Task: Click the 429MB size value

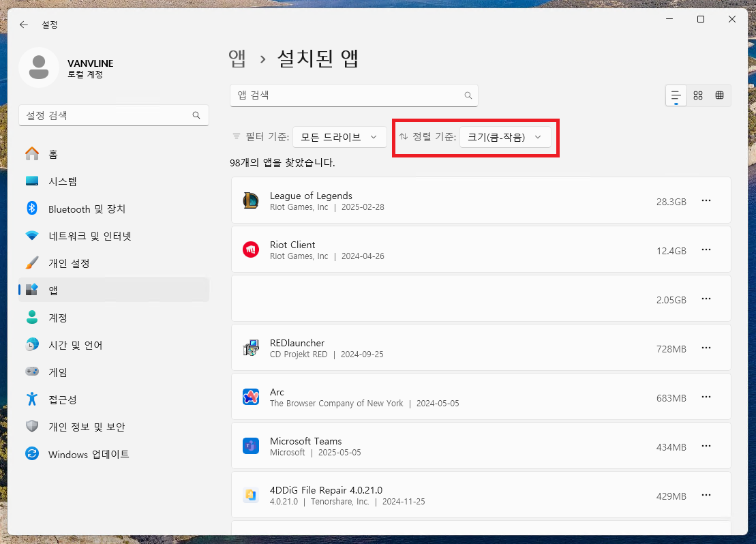Action: point(671,497)
